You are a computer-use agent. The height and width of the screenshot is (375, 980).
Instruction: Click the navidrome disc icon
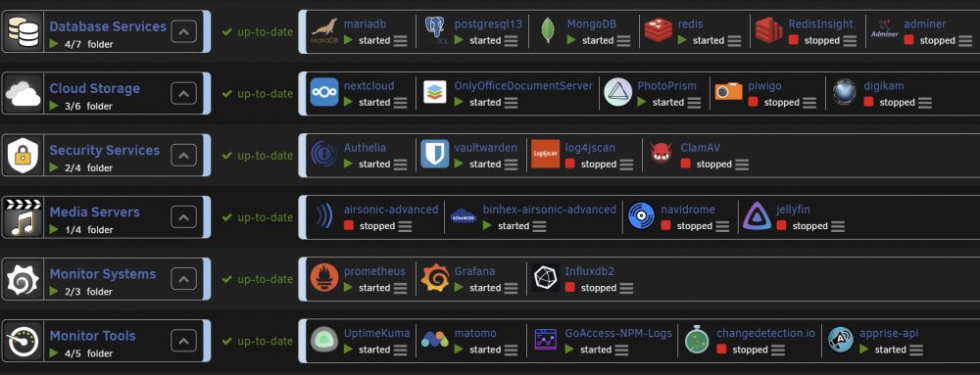point(641,215)
